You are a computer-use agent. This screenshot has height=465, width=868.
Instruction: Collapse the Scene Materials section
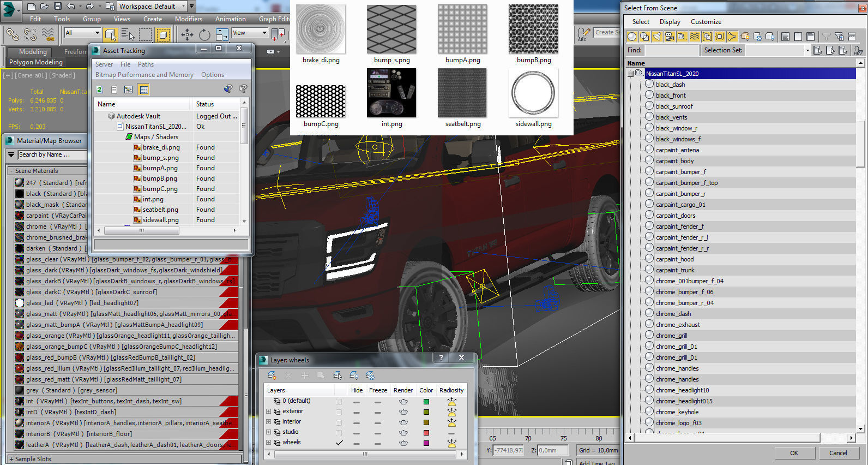(11, 171)
